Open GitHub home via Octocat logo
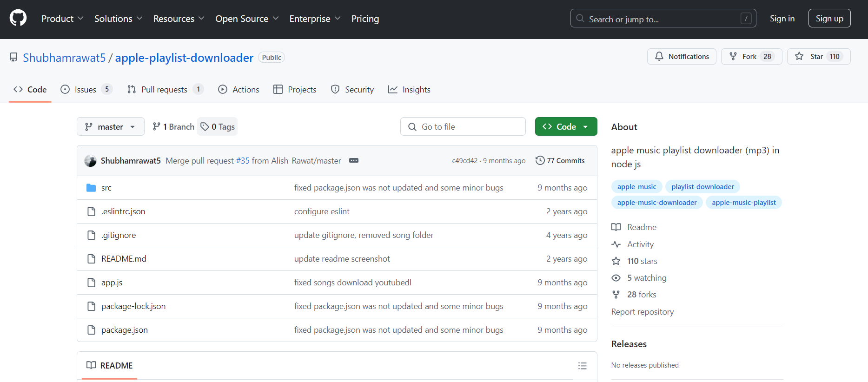 (x=18, y=19)
